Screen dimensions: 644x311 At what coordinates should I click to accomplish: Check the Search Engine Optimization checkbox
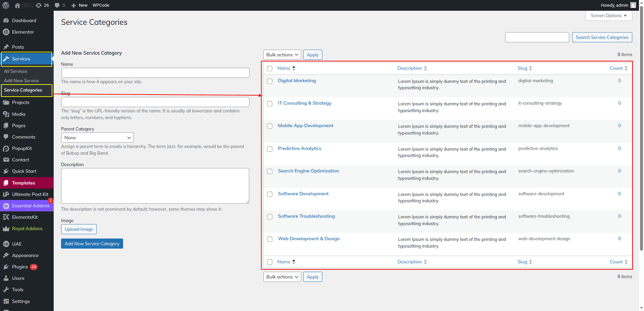click(270, 171)
